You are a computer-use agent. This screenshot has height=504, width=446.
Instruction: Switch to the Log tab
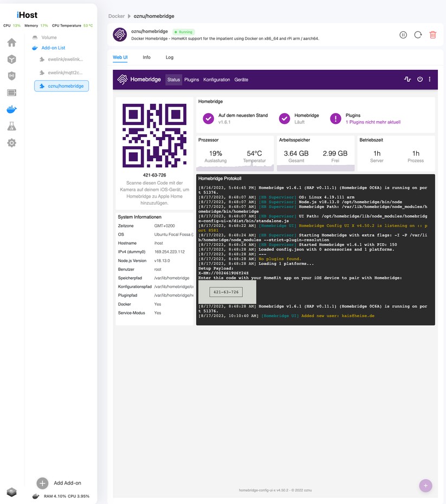169,56
